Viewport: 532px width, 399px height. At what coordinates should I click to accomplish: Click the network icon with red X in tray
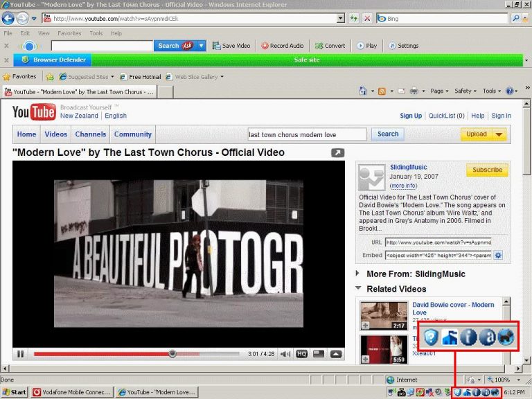click(429, 393)
